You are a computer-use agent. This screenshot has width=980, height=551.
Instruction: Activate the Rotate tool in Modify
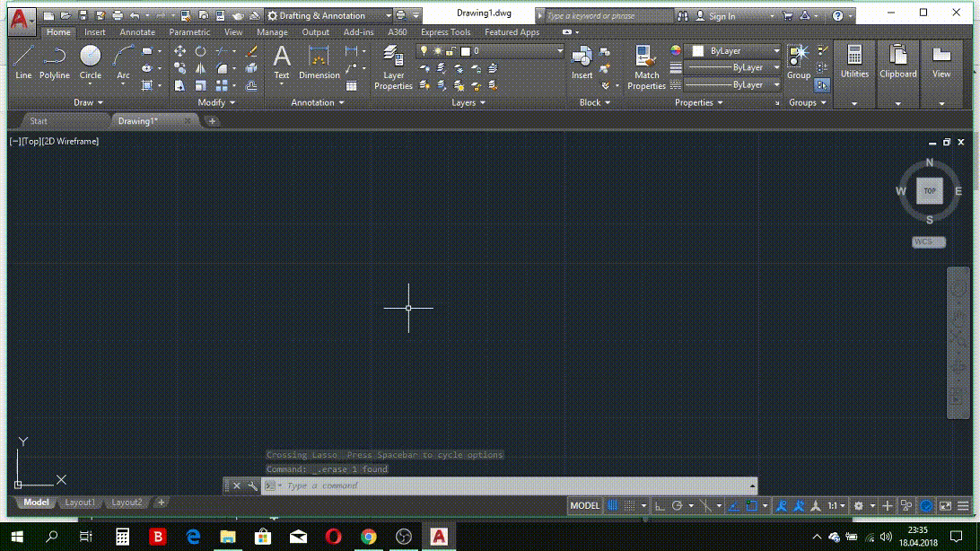coord(200,51)
